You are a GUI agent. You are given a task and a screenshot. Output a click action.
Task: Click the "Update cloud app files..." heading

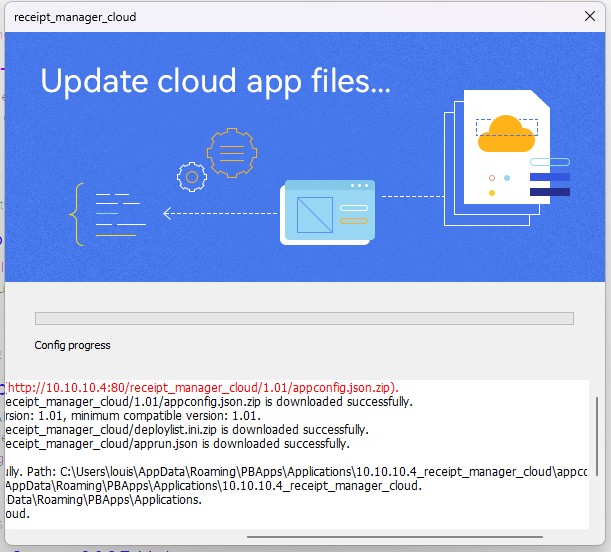(215, 82)
